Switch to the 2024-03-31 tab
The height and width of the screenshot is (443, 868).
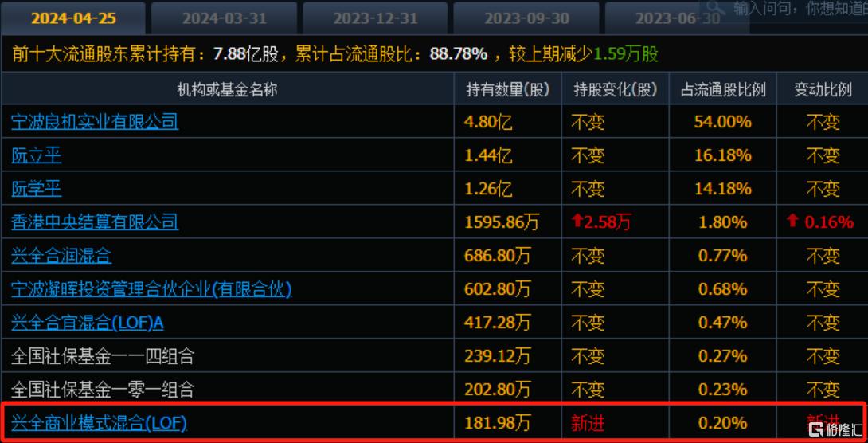point(225,18)
